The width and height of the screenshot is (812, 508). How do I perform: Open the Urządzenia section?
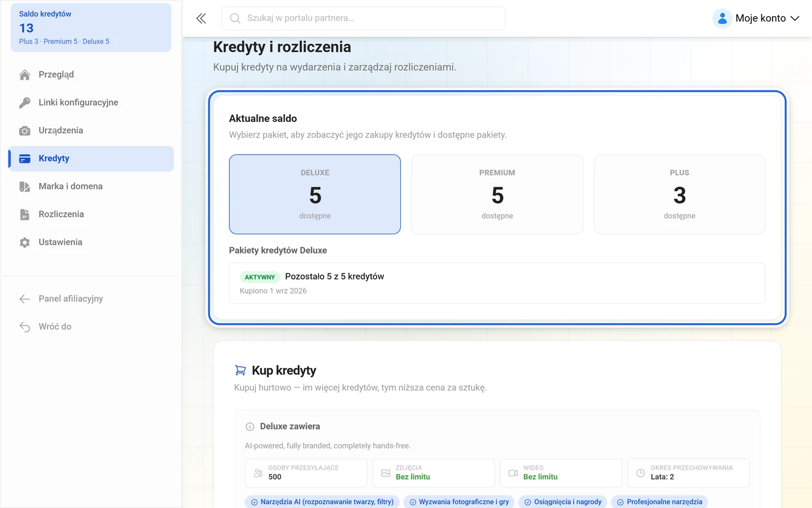[x=91, y=130]
